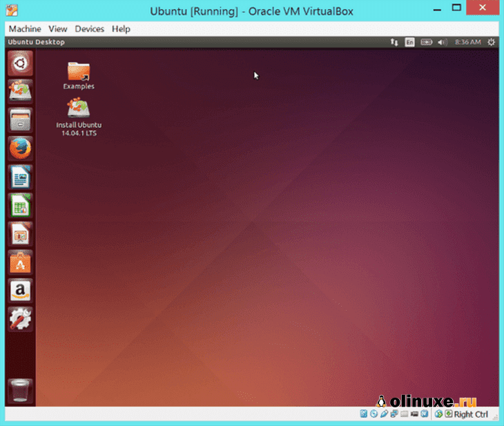Open the Amazon launcher icon

20,291
